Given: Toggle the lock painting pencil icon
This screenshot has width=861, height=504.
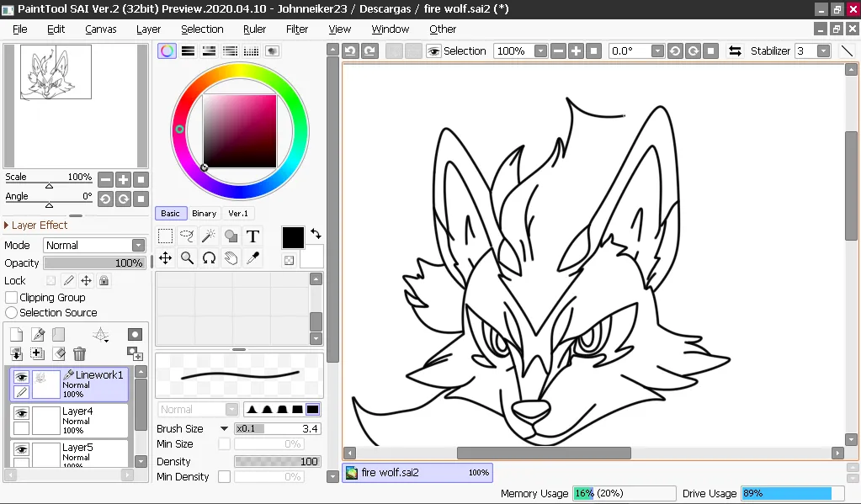Looking at the screenshot, I should click(x=69, y=280).
